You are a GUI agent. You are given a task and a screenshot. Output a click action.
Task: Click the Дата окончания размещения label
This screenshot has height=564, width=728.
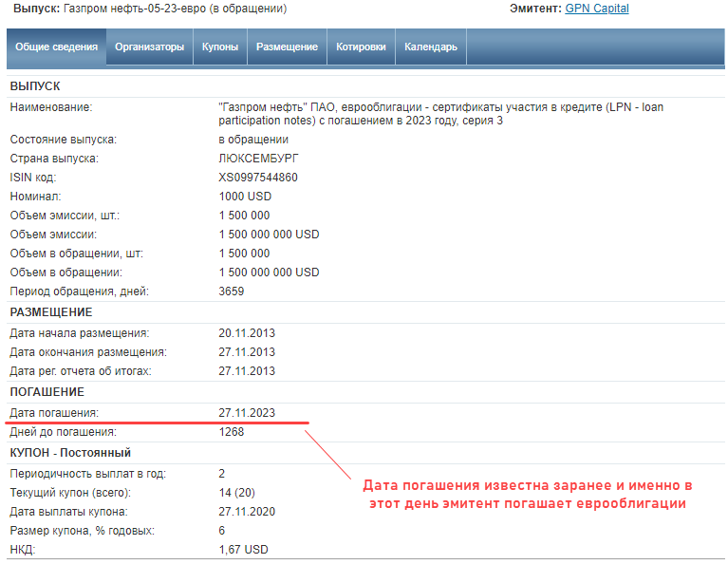coord(88,352)
